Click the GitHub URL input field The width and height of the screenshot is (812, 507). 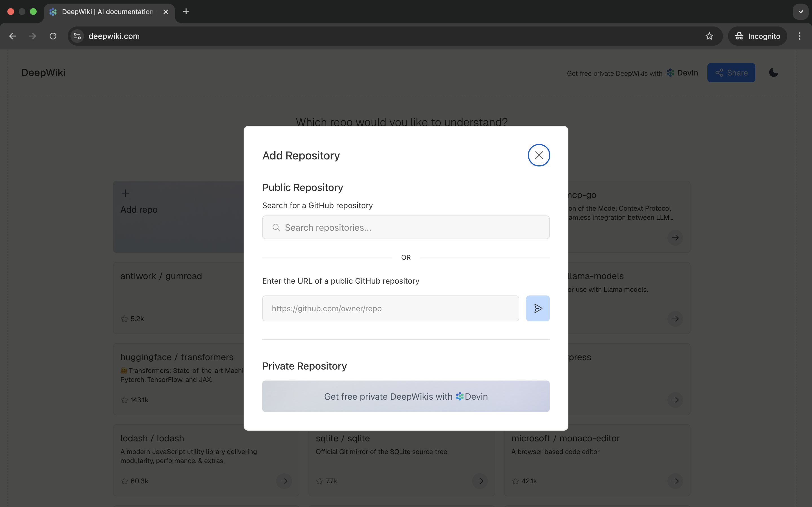click(x=390, y=308)
